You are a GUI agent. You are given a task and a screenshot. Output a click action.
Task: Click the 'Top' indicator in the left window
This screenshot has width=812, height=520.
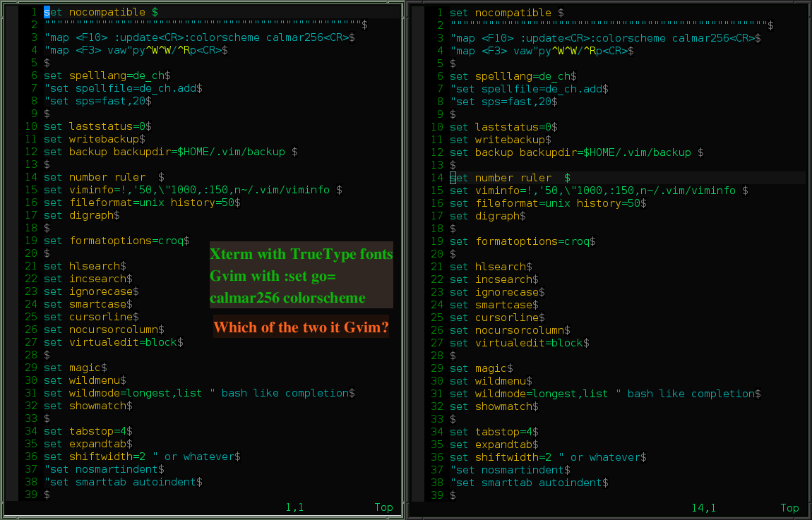pos(383,507)
